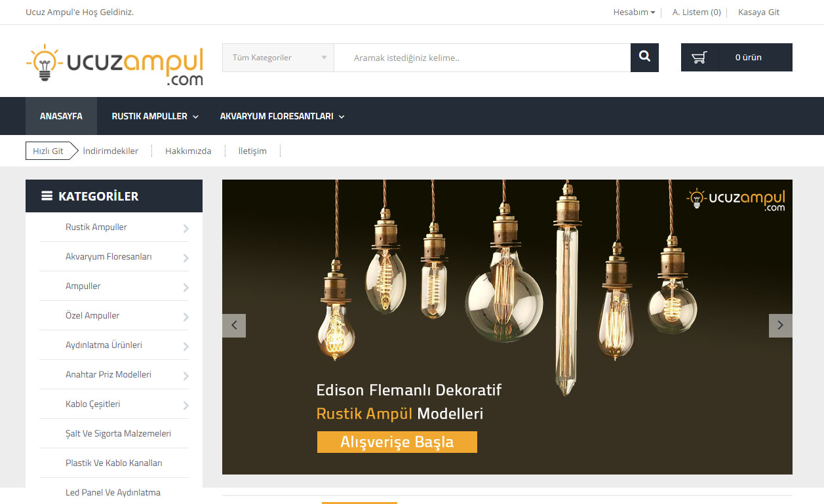Click the ucuzampul.com header logo
The height and width of the screenshot is (504, 824).
115,65
